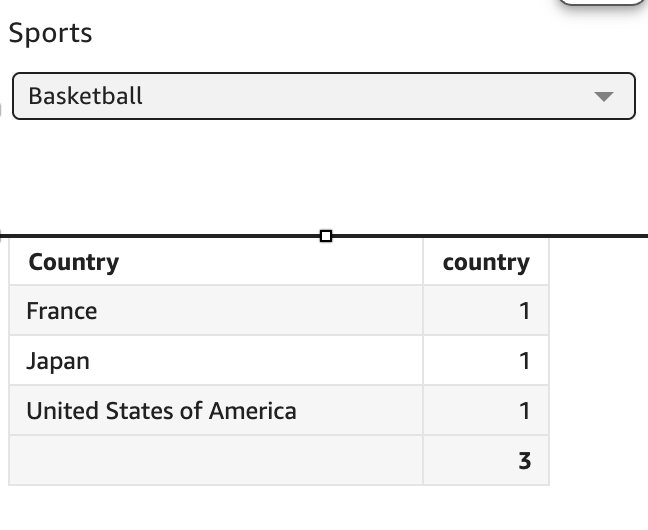This screenshot has height=530, width=648.
Task: Click the square resize handle above the table
Action: point(325,236)
